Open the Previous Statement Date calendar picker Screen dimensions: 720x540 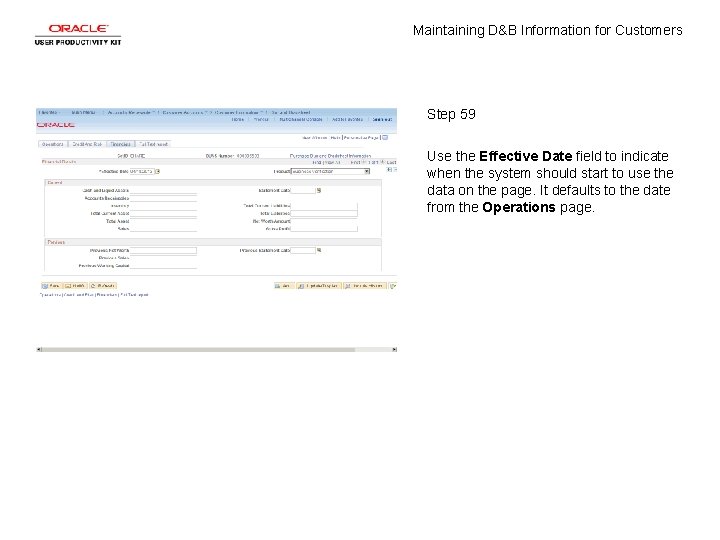[319, 250]
